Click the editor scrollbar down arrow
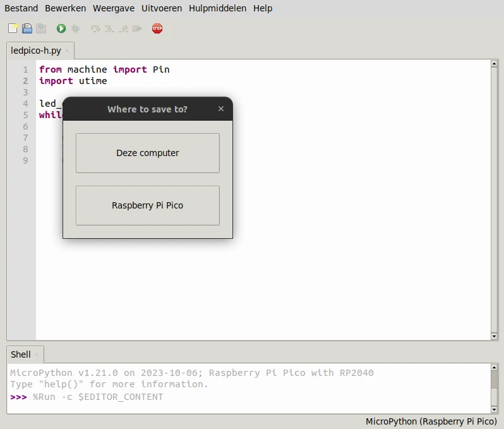 coord(495,337)
